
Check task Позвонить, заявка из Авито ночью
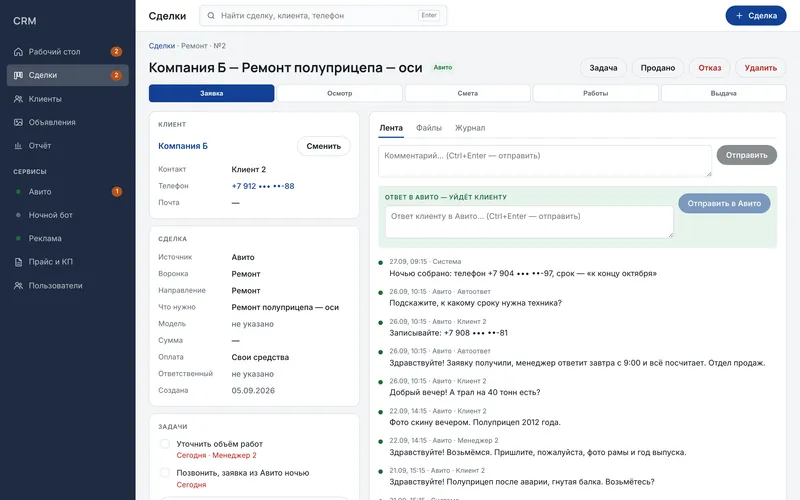click(x=165, y=473)
